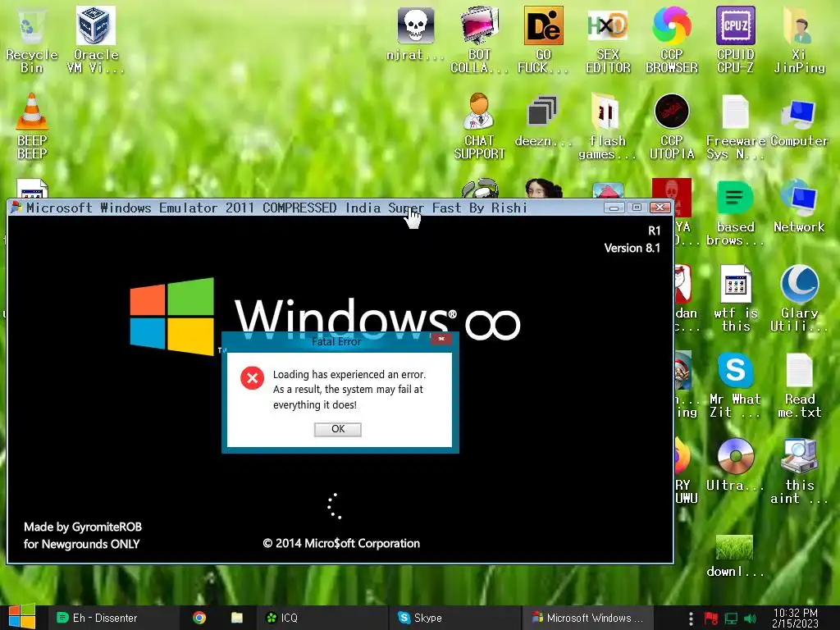Select the downl... grass image thumbnail
840x630 pixels.
click(734, 547)
